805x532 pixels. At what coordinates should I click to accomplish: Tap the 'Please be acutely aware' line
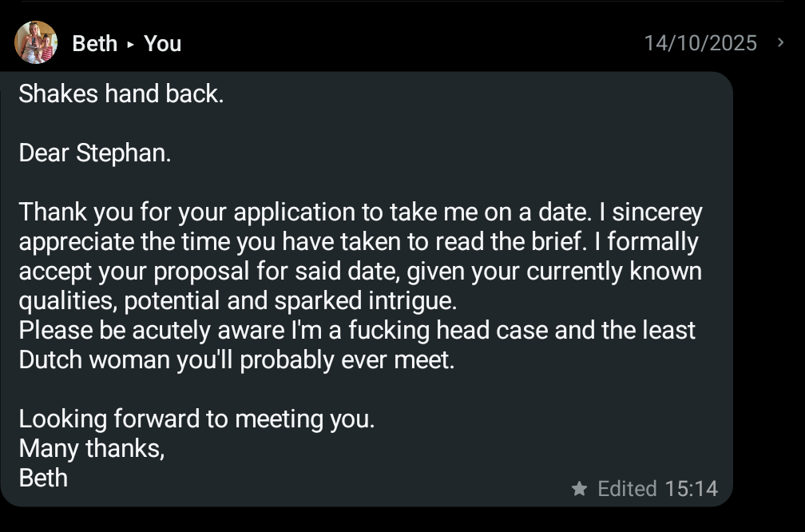356,330
